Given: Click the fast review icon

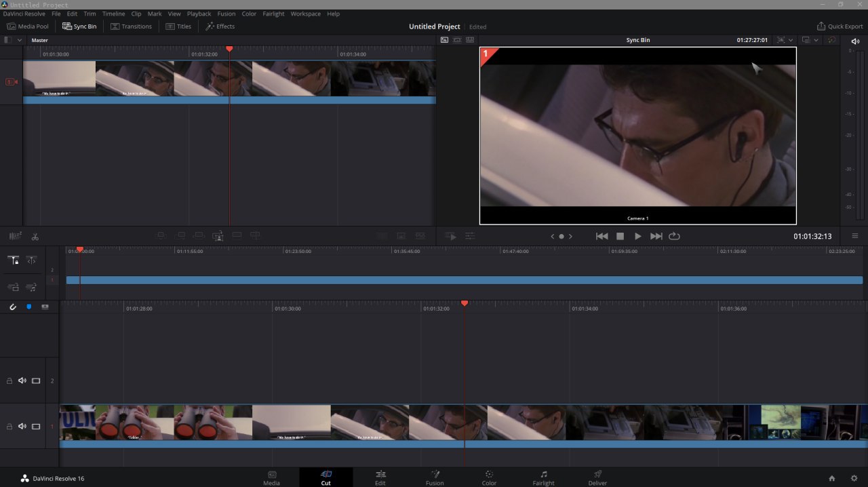Looking at the screenshot, I should click(x=451, y=236).
